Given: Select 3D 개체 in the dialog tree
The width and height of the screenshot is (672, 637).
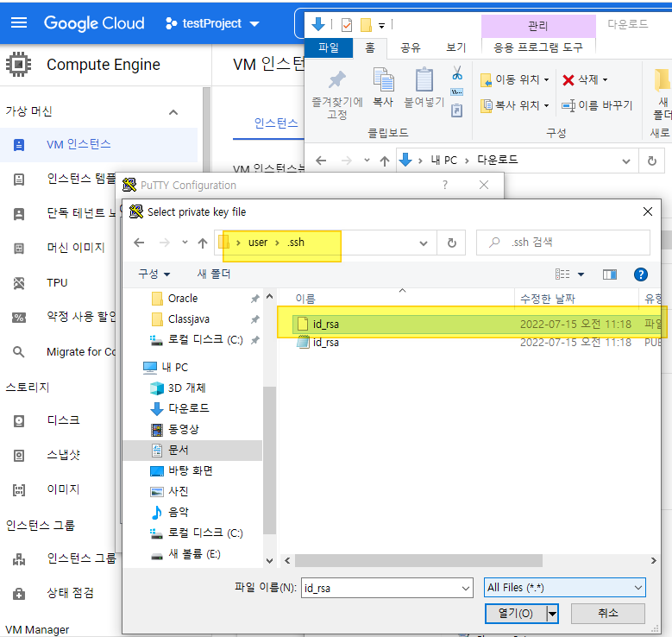Looking at the screenshot, I should (187, 388).
